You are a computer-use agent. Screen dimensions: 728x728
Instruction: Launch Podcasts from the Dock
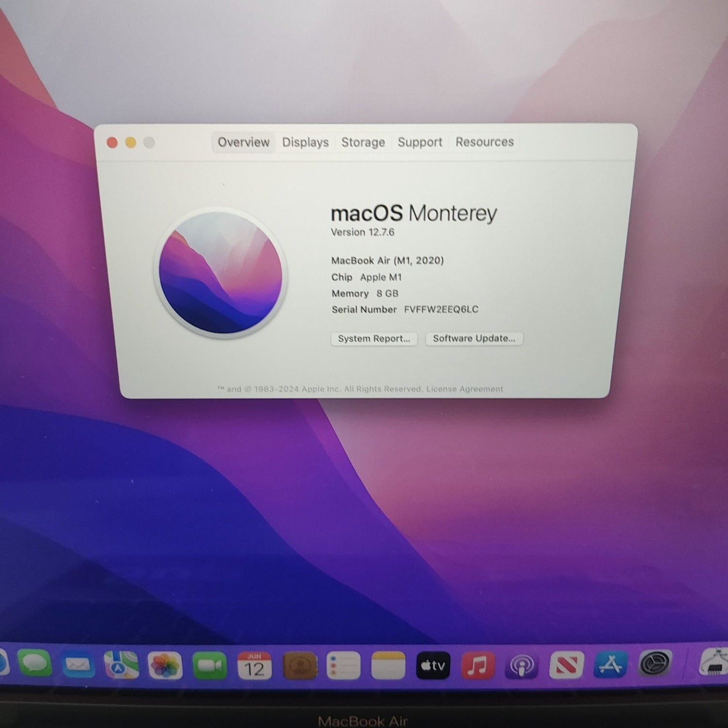[522, 665]
